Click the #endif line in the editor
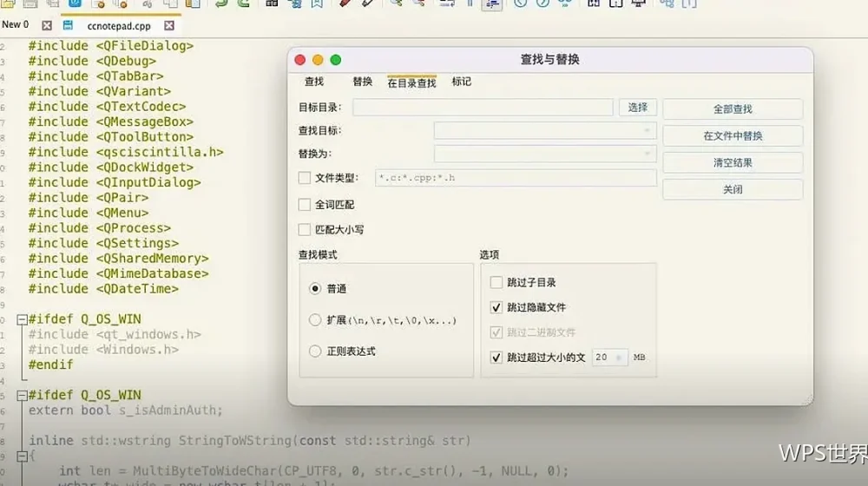This screenshot has width=868, height=486. coord(51,364)
